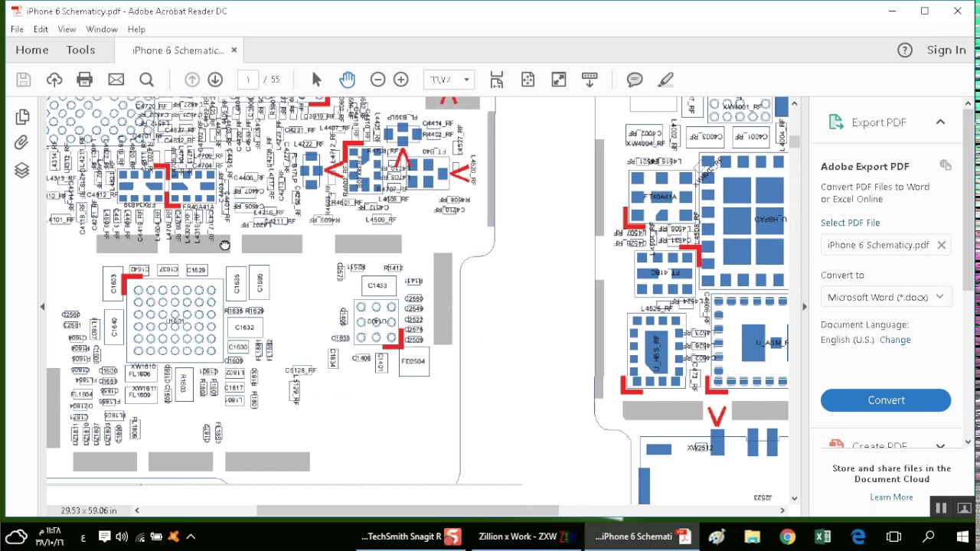Open the Help menu
This screenshot has width=980, height=551.
(136, 29)
